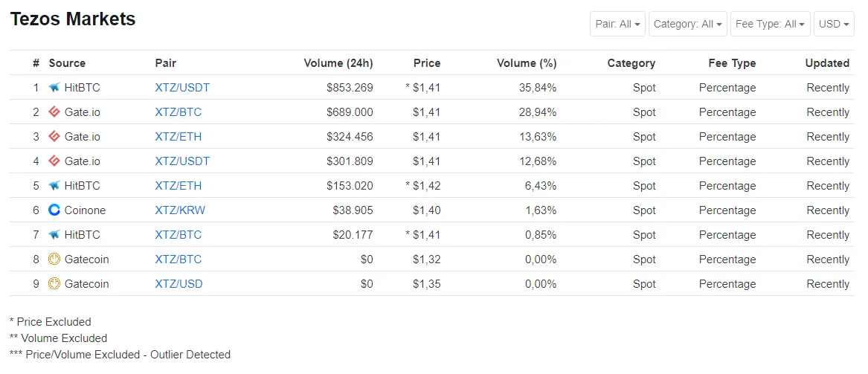The height and width of the screenshot is (374, 868).
Task: Click the Gatecoin icon in row 8
Action: click(x=54, y=259)
